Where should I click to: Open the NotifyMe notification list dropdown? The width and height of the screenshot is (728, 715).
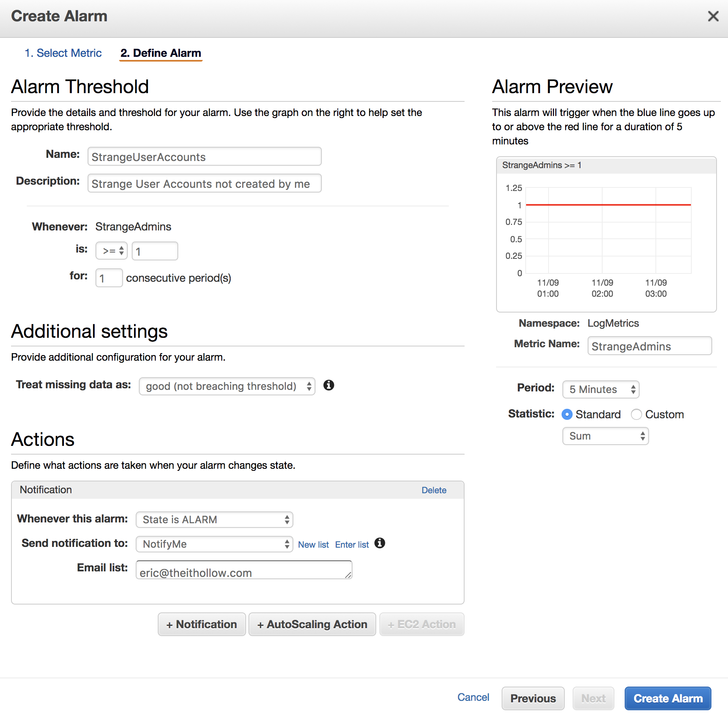pyautogui.click(x=214, y=544)
